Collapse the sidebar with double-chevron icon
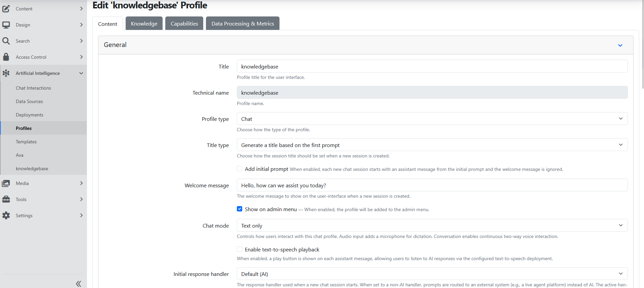Screen dimensions: 644x288 point(78,284)
